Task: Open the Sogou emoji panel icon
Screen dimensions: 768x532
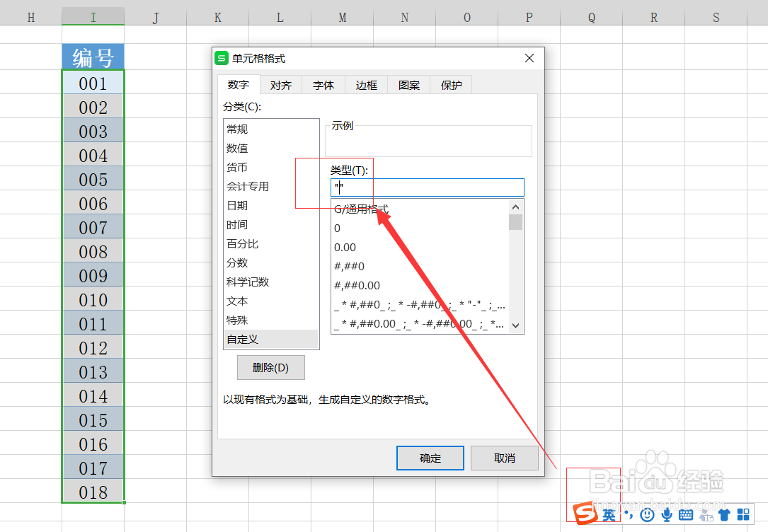Action: pos(648,515)
